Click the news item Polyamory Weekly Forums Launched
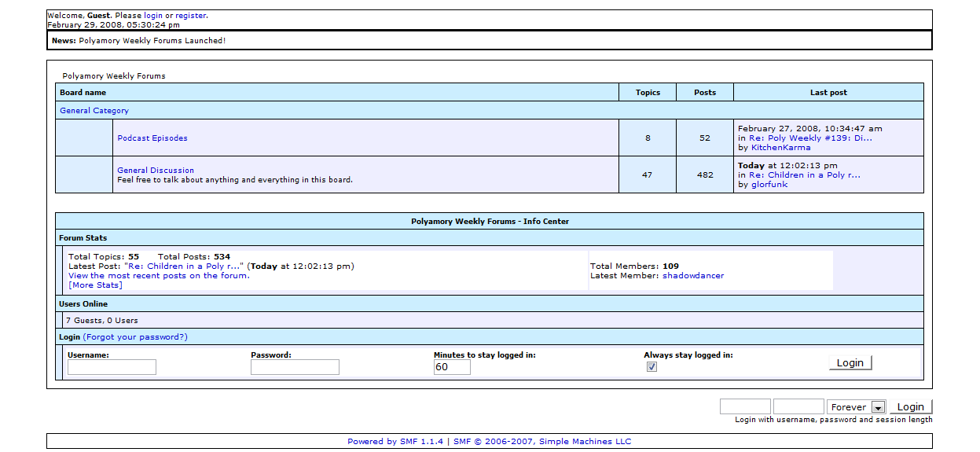Image resolution: width=980 pixels, height=452 pixels. [152, 40]
